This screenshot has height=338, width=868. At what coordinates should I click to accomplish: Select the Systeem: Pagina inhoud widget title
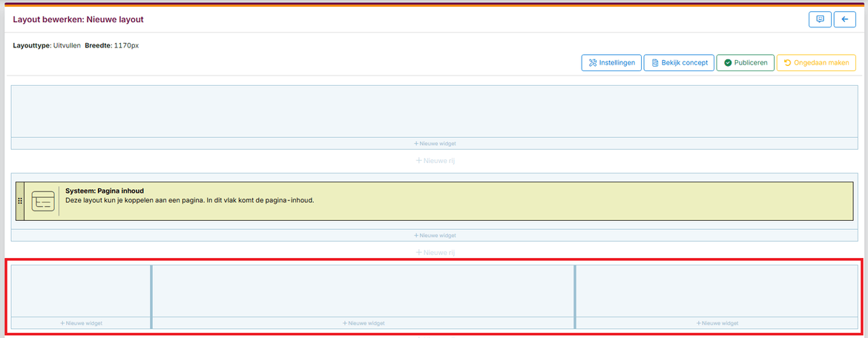click(x=105, y=190)
